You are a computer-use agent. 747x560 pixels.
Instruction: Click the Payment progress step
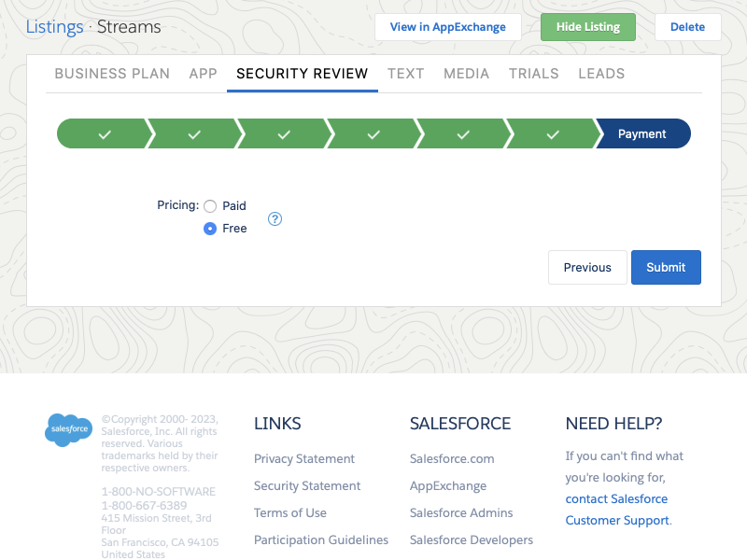pyautogui.click(x=642, y=133)
